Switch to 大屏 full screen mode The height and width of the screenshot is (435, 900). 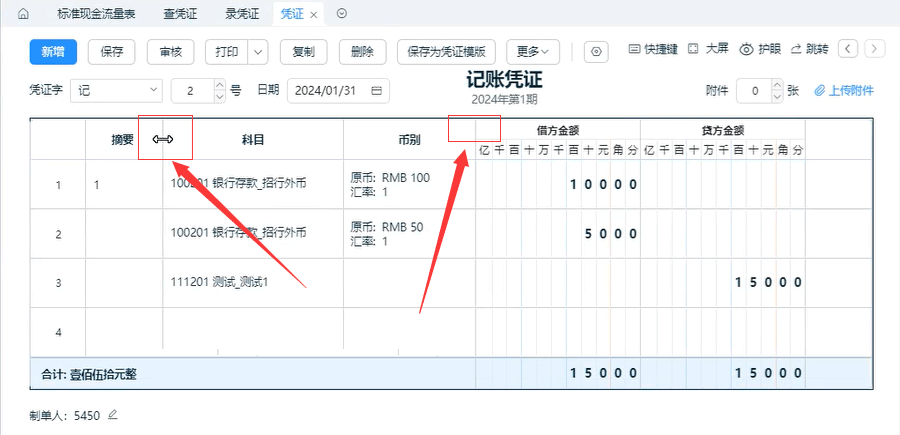tap(708, 49)
